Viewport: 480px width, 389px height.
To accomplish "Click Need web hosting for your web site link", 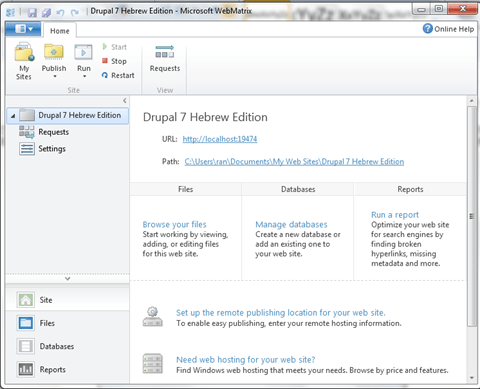I will pyautogui.click(x=246, y=360).
